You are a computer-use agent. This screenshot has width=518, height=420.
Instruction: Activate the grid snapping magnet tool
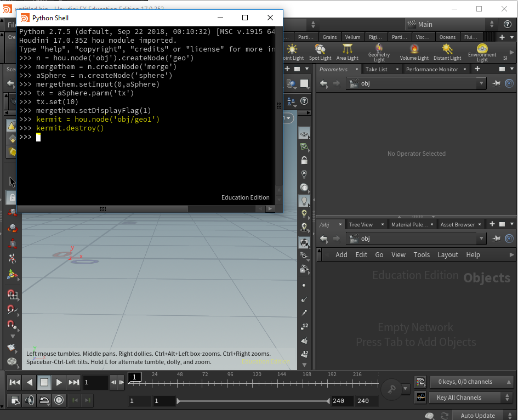pyautogui.click(x=12, y=295)
